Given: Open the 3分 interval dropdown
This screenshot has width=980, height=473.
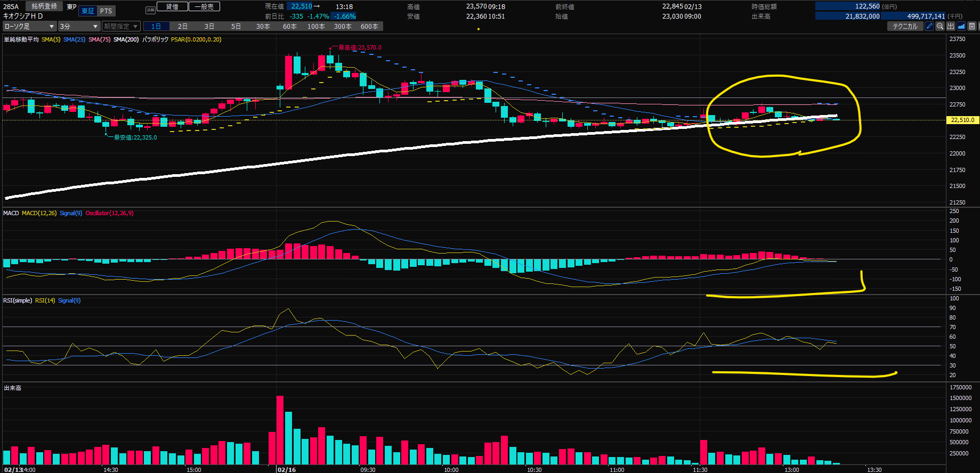Looking at the screenshot, I should [79, 26].
